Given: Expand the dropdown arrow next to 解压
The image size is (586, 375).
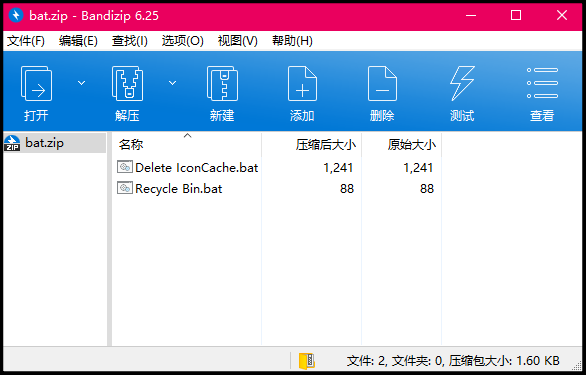Looking at the screenshot, I should point(172,83).
